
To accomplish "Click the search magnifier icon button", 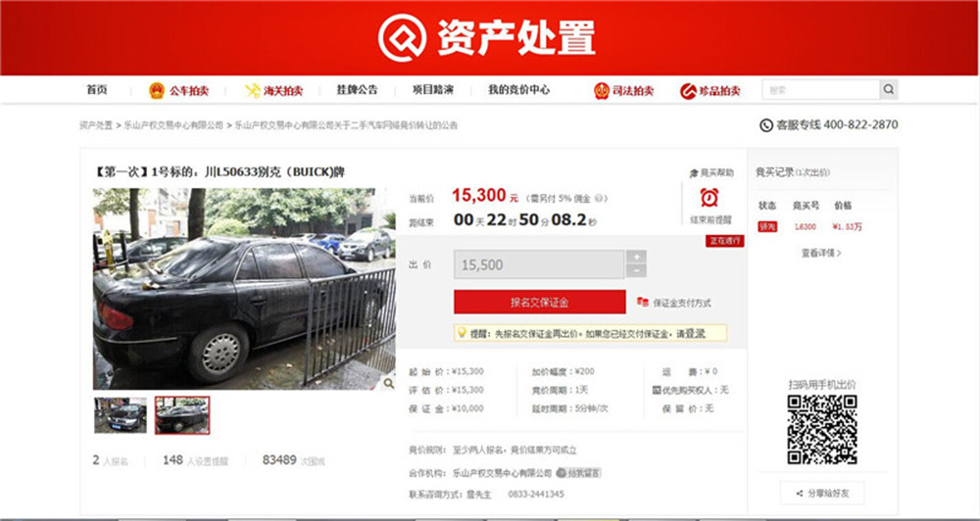I will coord(889,90).
